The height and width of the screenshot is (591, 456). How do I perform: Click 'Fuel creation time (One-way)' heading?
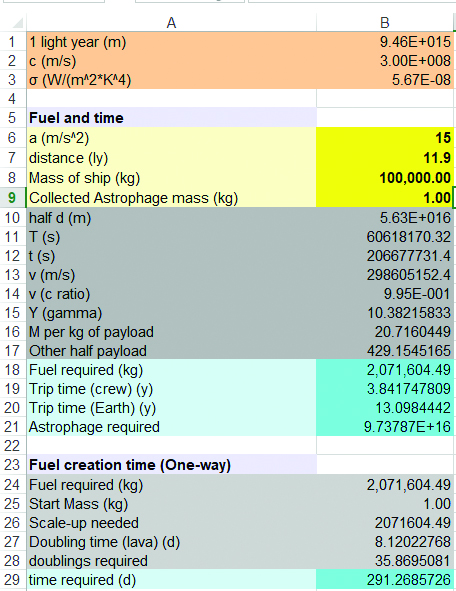(171, 465)
